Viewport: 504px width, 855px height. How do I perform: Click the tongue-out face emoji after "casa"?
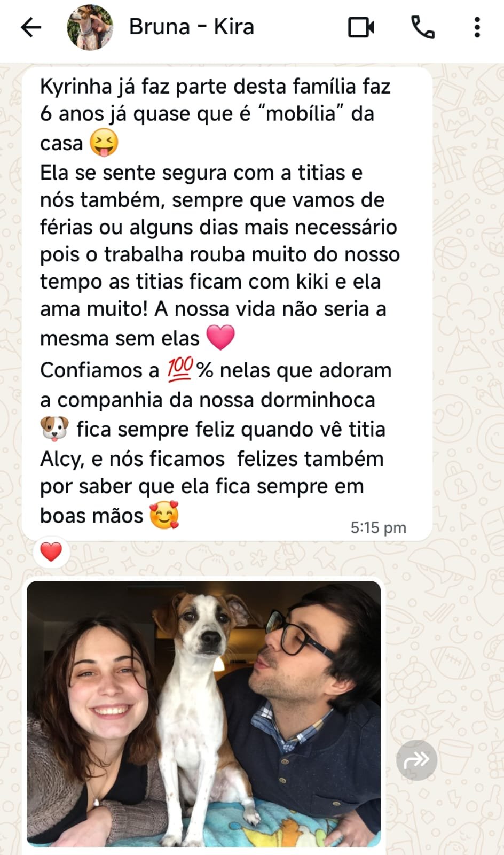(104, 143)
